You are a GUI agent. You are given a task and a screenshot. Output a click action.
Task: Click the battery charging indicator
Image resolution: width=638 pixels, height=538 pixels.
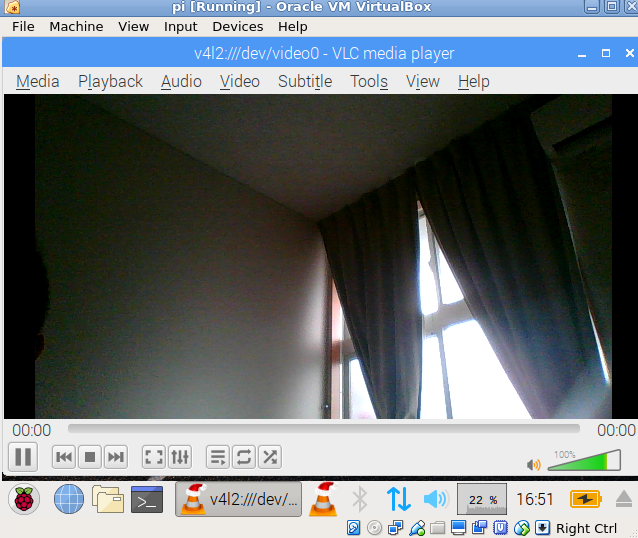point(586,499)
